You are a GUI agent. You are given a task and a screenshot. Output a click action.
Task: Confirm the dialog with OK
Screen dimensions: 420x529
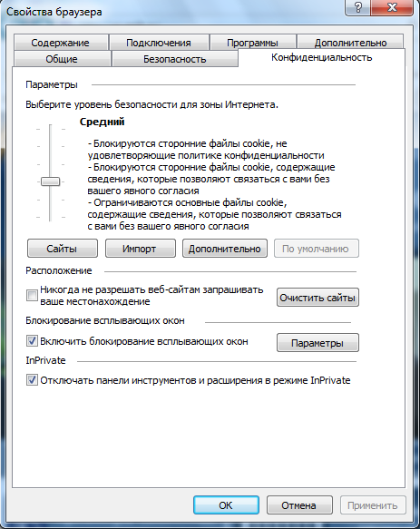226,505
